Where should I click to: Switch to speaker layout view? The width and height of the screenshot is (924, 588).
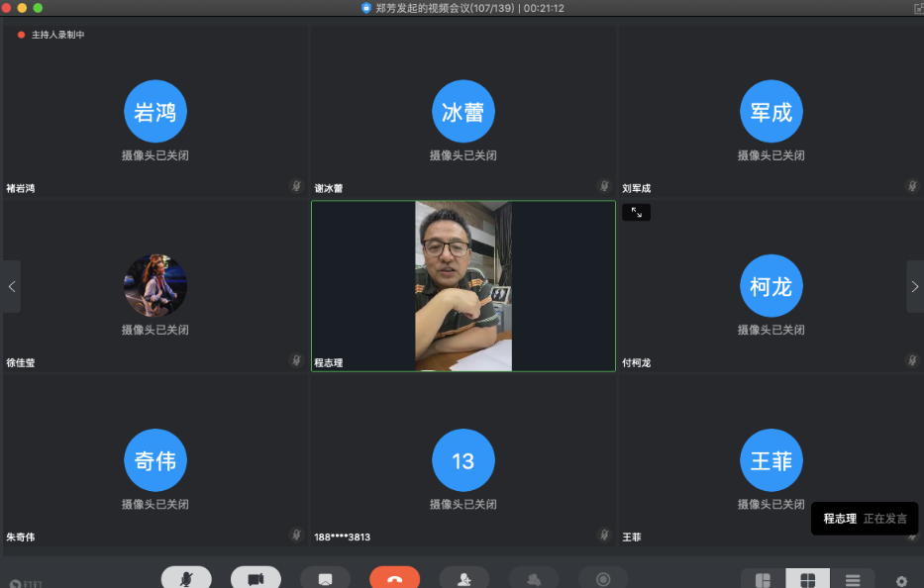click(x=763, y=579)
